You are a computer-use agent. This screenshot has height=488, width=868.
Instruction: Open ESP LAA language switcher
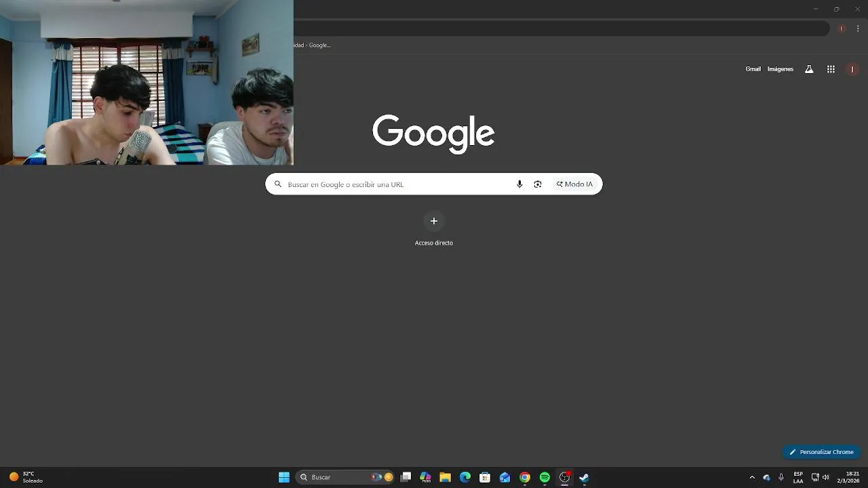click(x=798, y=477)
